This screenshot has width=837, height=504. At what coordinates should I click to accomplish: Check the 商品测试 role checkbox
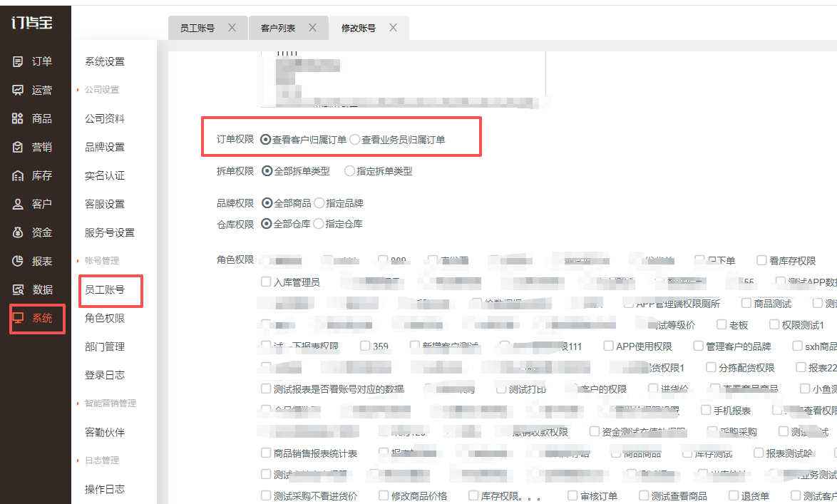click(746, 303)
